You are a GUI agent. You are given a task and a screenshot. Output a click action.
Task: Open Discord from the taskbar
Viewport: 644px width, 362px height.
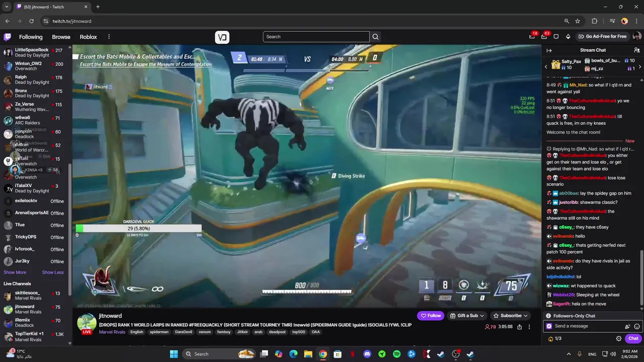367,354
